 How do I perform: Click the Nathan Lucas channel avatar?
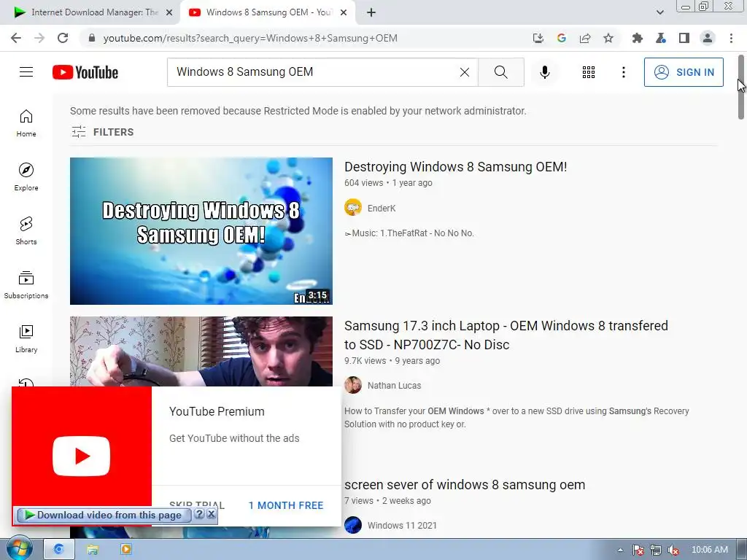353,385
